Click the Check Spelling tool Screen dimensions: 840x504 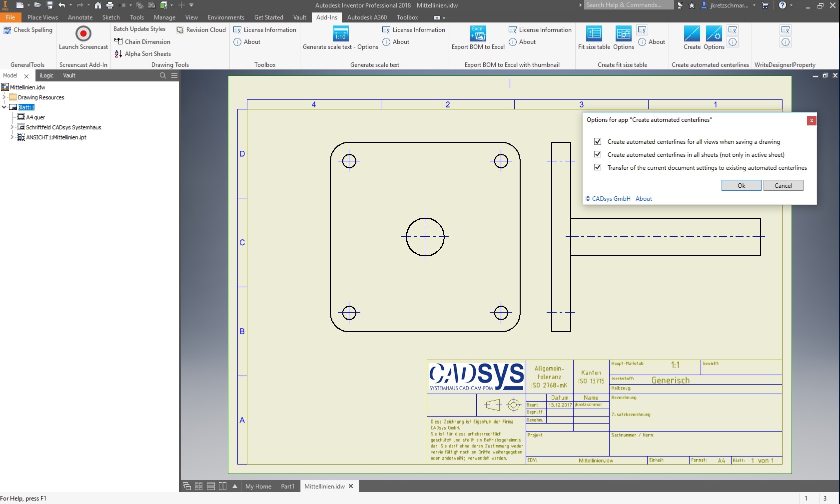coord(28,30)
